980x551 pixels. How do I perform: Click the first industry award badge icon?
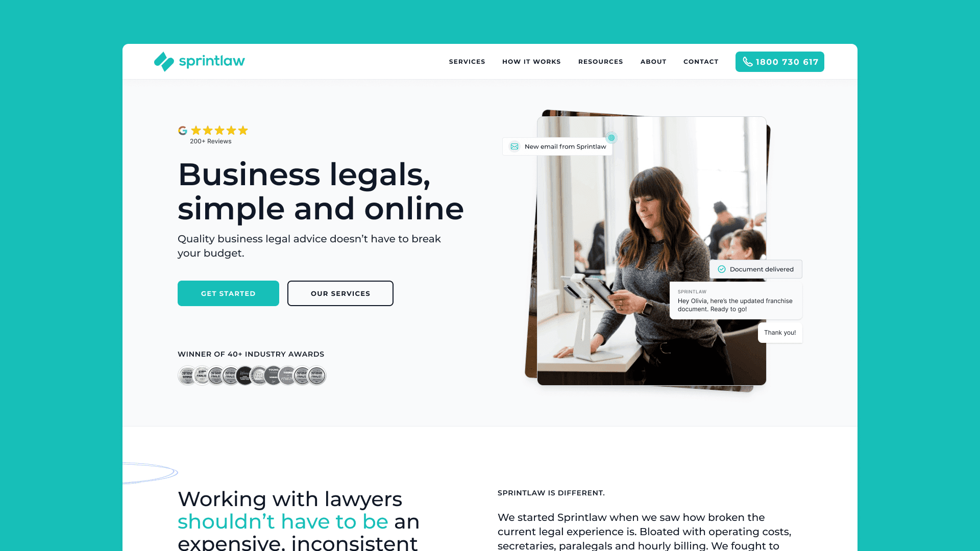tap(187, 375)
